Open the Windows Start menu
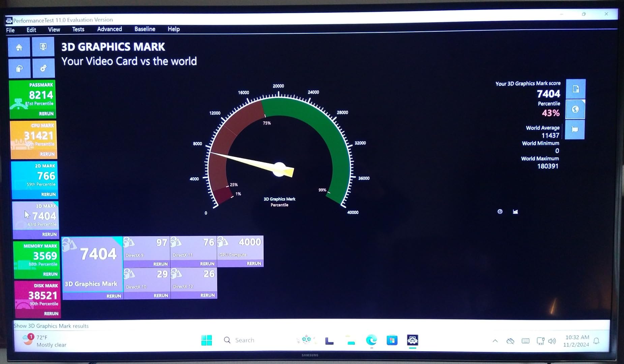Screen dimensions: 624x364 206,340
